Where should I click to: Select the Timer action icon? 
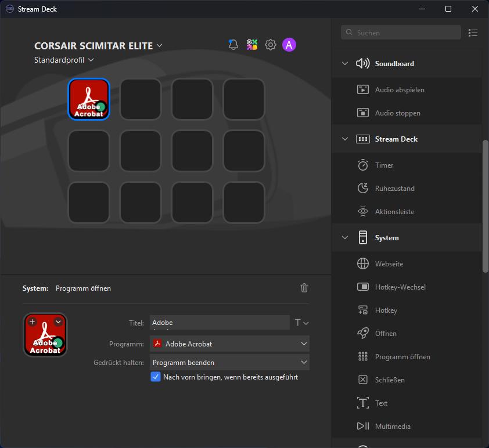[363, 165]
